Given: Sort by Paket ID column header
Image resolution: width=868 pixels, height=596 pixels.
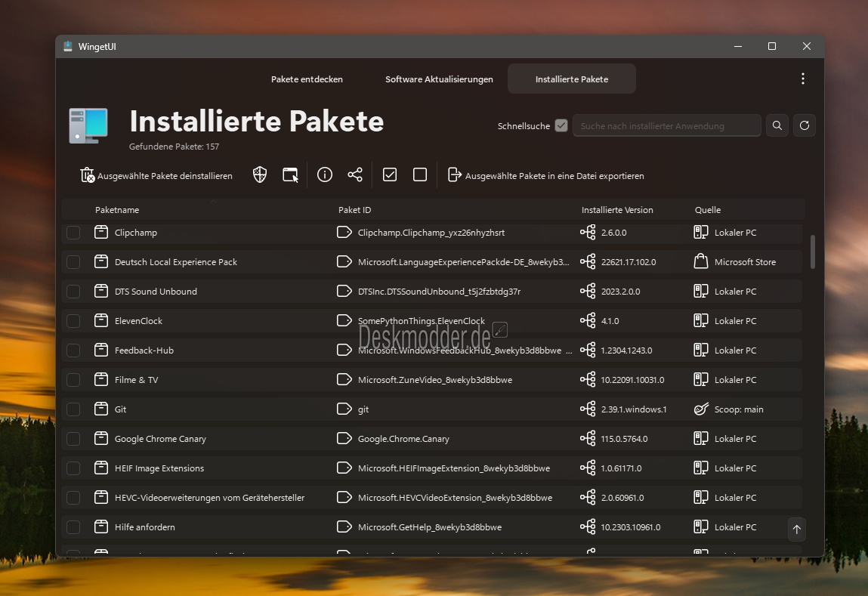Looking at the screenshot, I should (355, 210).
